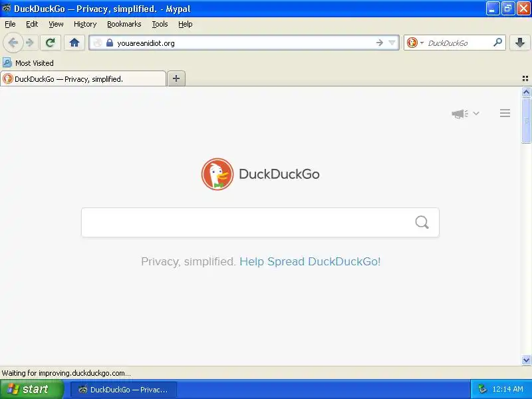Select the DuckDuckGo taskbar window button
The width and height of the screenshot is (532, 399).
pos(124,390)
